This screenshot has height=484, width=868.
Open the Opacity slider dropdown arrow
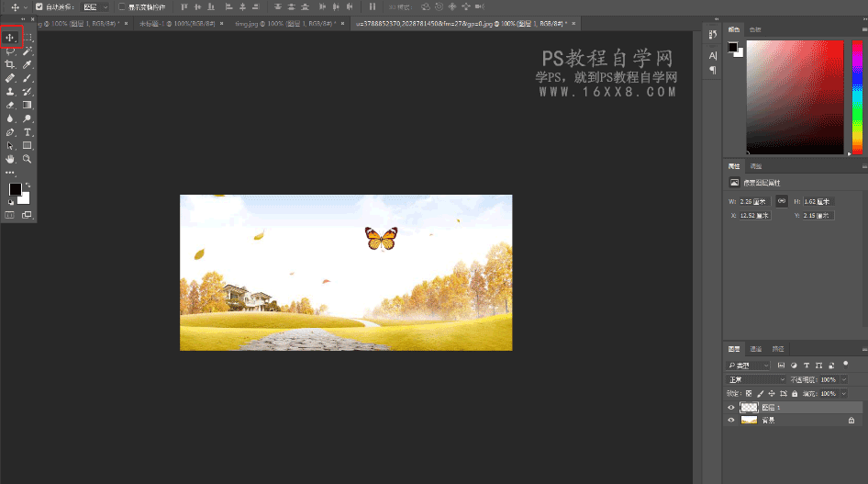tap(844, 380)
